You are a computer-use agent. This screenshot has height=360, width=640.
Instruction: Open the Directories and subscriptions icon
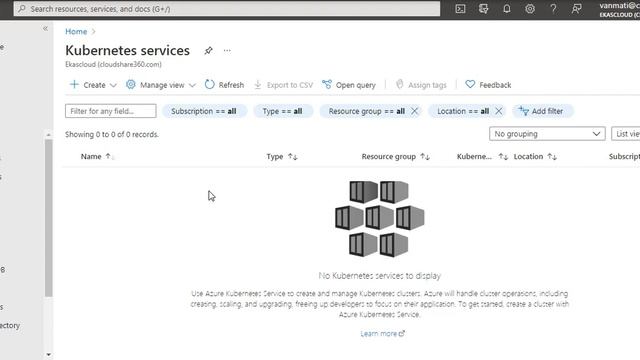click(484, 9)
